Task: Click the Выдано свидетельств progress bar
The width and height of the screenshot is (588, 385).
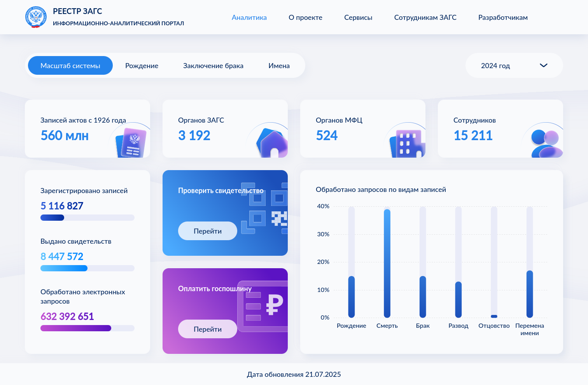Action: pyautogui.click(x=87, y=268)
